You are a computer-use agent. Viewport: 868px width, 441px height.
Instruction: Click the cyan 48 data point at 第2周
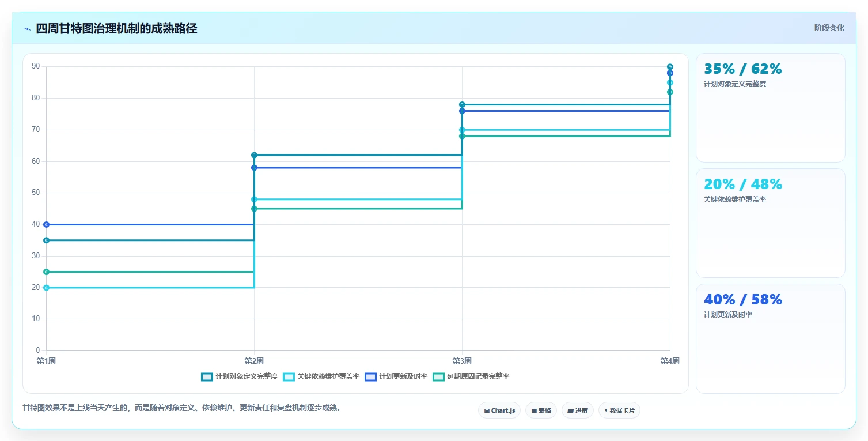(254, 199)
